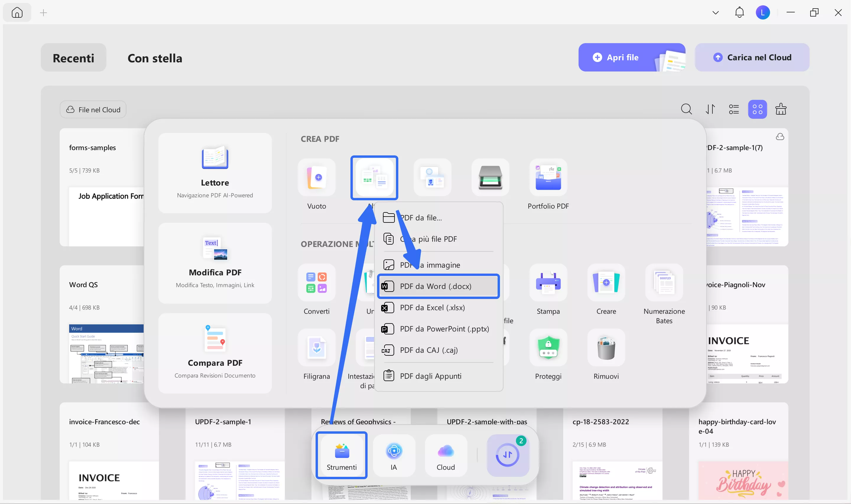Viewport: 851px width, 504px height.
Task: Click the Stampa printer icon
Action: point(548,282)
